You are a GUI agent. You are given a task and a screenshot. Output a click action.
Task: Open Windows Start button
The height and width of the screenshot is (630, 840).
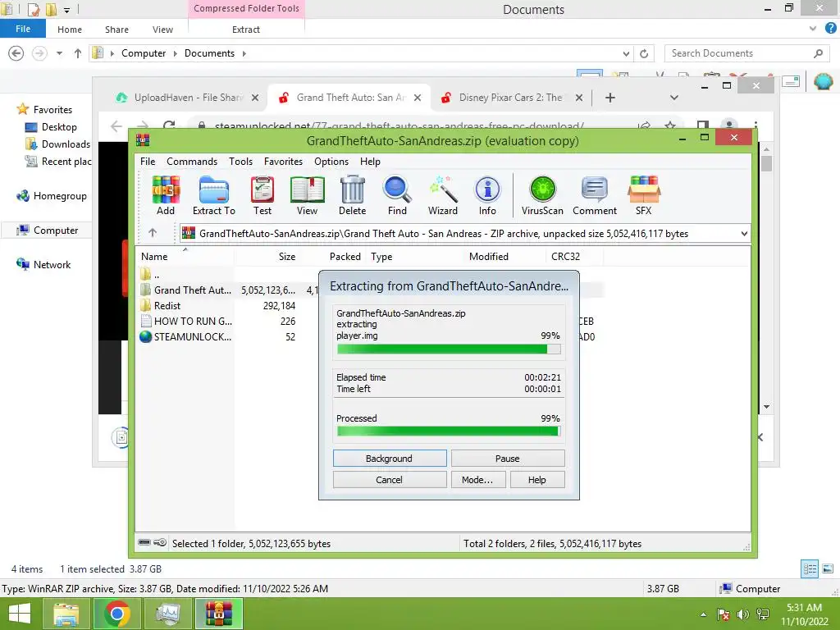(x=20, y=614)
